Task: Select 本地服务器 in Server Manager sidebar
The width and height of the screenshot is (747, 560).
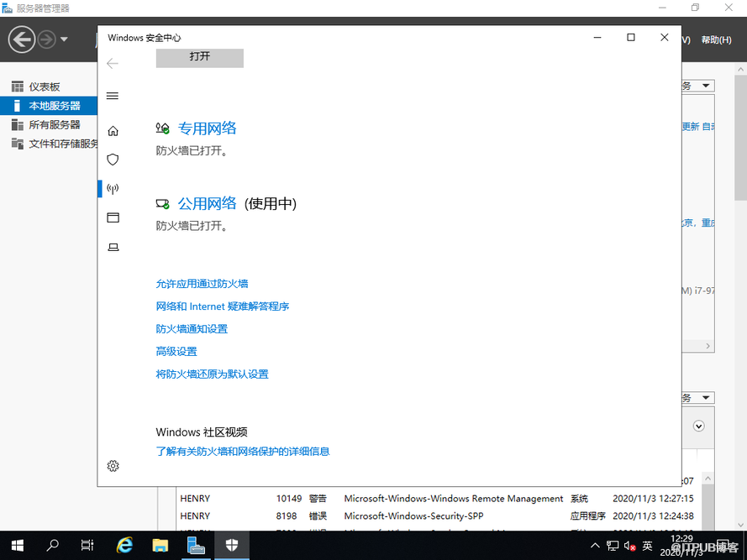Action: pyautogui.click(x=55, y=106)
